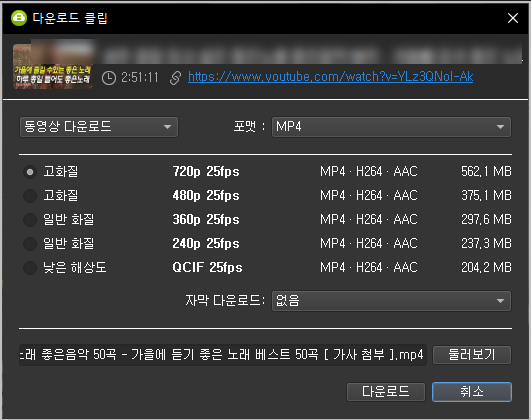Click the 360p 25fps label
Screen dimensions: 531x420
point(206,220)
